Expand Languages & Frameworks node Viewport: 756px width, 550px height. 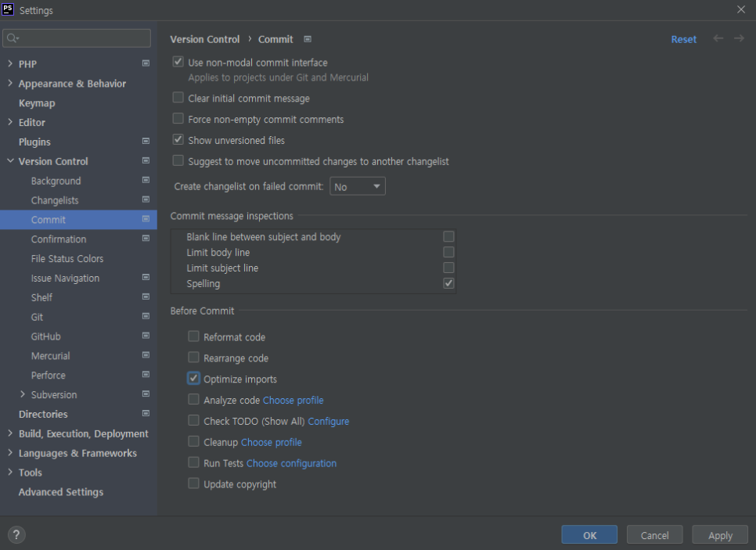click(x=10, y=453)
